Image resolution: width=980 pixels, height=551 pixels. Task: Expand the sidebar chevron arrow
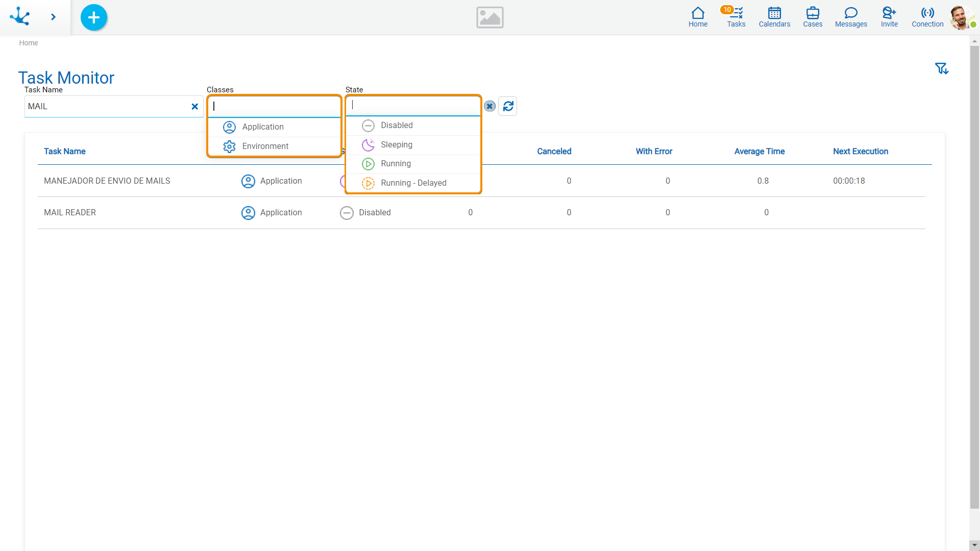coord(53,17)
